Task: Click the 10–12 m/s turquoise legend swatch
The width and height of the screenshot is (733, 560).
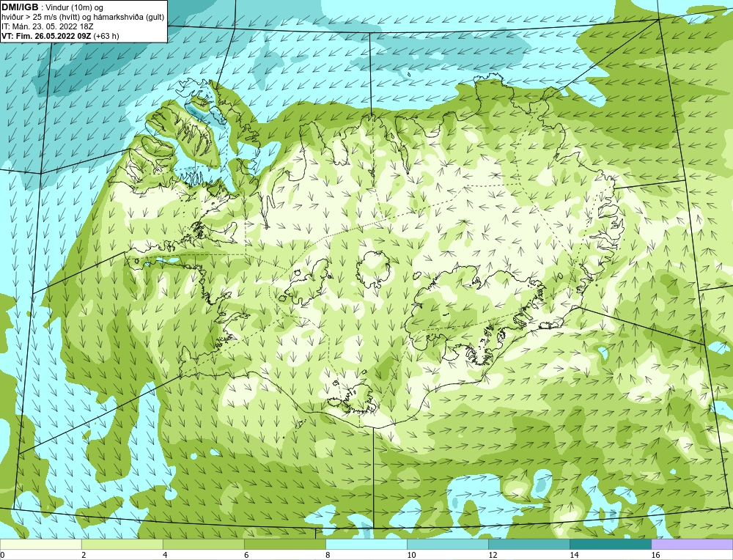Action: 447,545
